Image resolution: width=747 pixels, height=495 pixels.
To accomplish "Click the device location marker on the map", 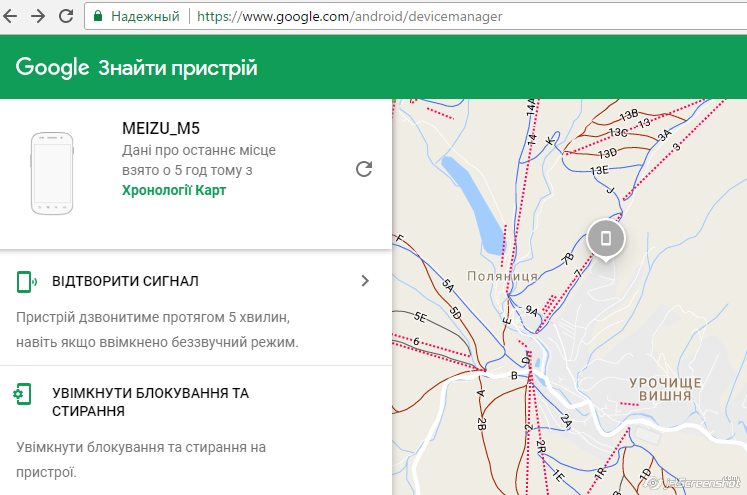I will (606, 240).
